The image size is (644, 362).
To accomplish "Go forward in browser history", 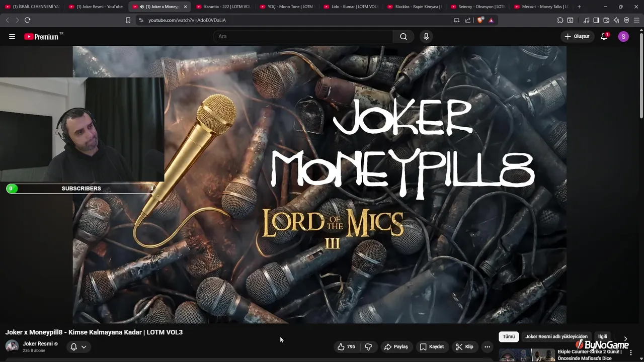I will (x=17, y=20).
